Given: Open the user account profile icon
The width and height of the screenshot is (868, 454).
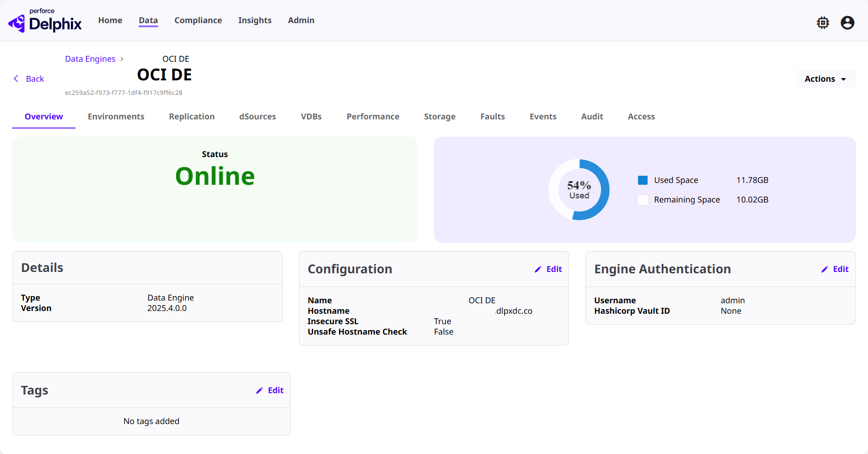Looking at the screenshot, I should point(848,23).
